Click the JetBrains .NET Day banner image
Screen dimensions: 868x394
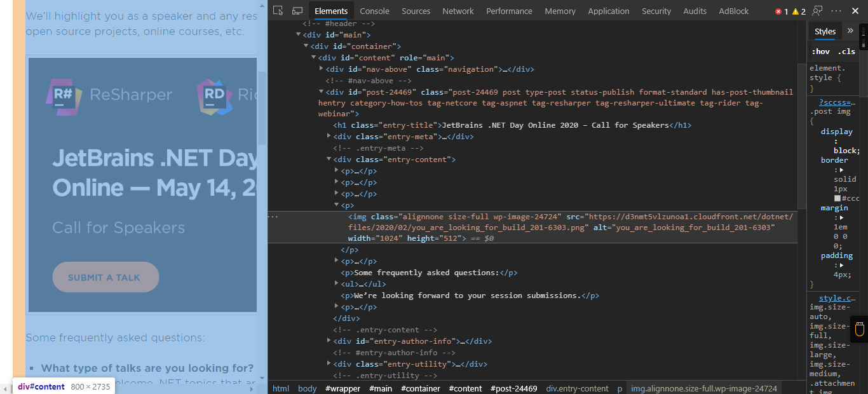[142, 185]
